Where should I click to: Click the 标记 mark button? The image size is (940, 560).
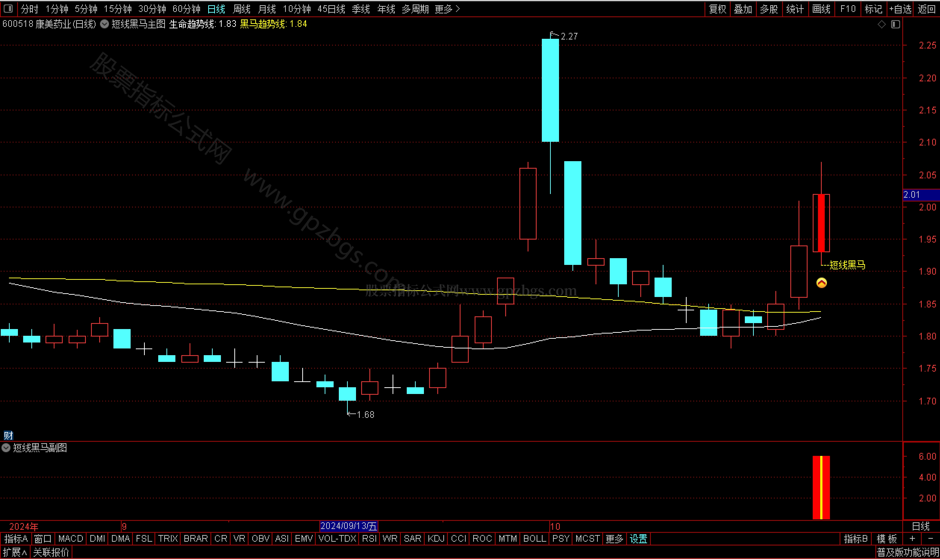pyautogui.click(x=873, y=9)
